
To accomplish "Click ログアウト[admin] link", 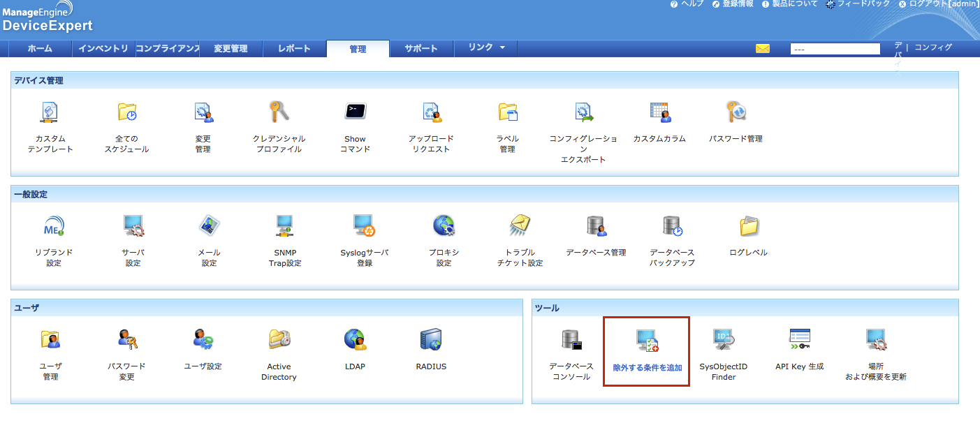I will click(x=944, y=4).
